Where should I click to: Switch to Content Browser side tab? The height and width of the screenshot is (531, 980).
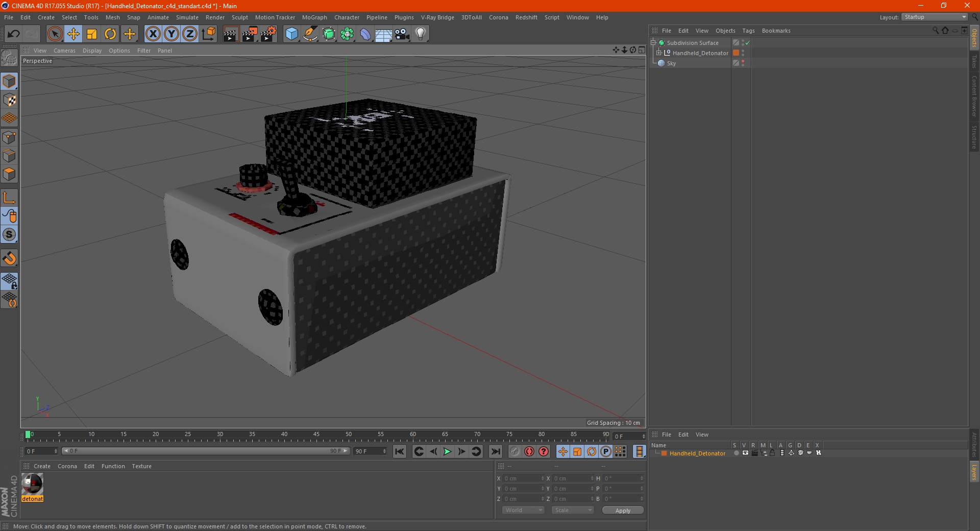pos(974,96)
